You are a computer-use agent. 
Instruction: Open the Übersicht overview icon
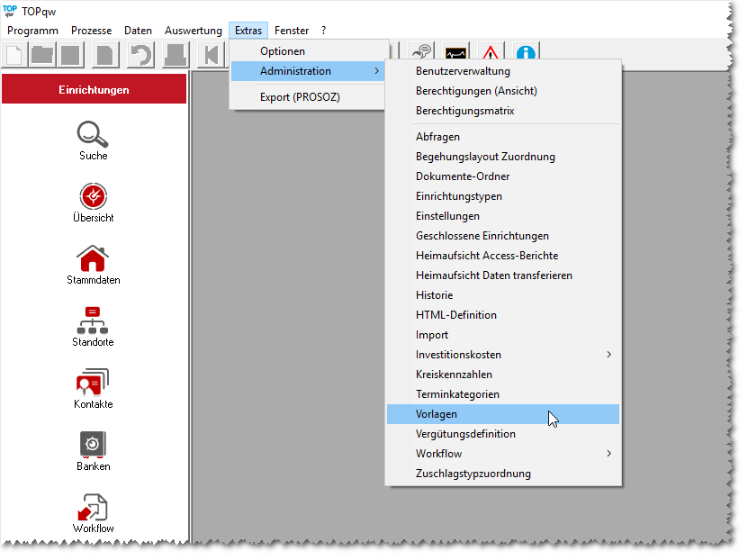click(x=93, y=196)
